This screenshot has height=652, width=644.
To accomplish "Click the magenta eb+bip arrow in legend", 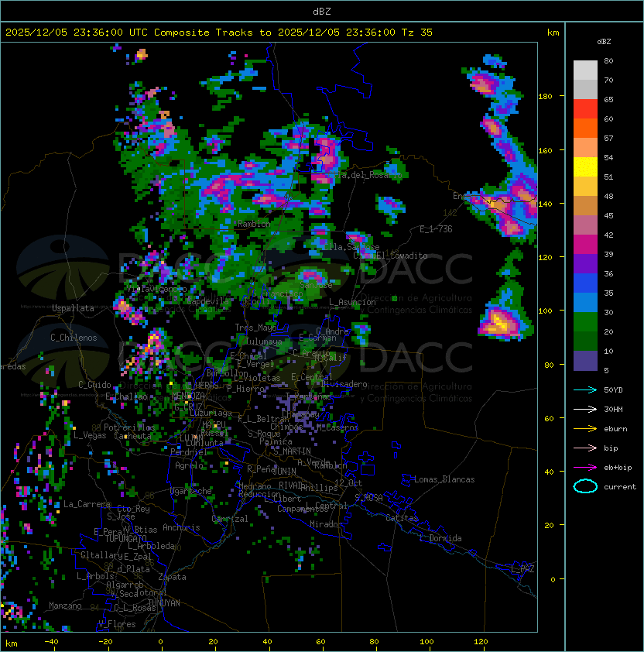I will [585, 468].
